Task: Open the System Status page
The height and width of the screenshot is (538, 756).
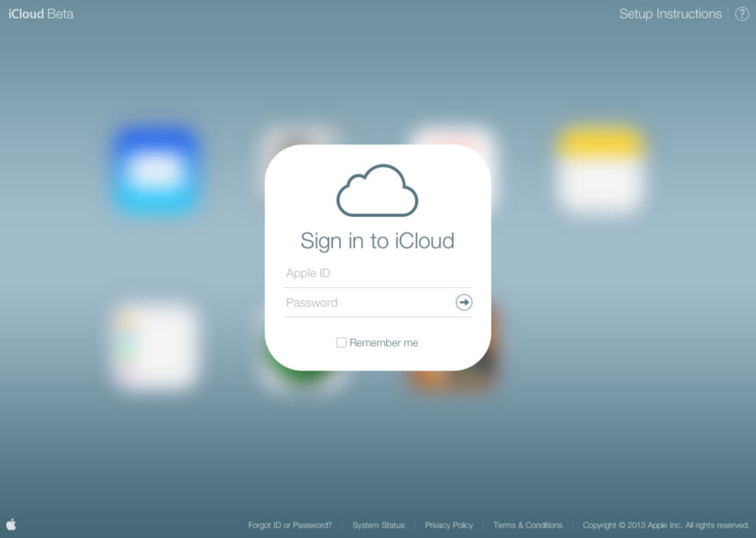Action: click(378, 525)
